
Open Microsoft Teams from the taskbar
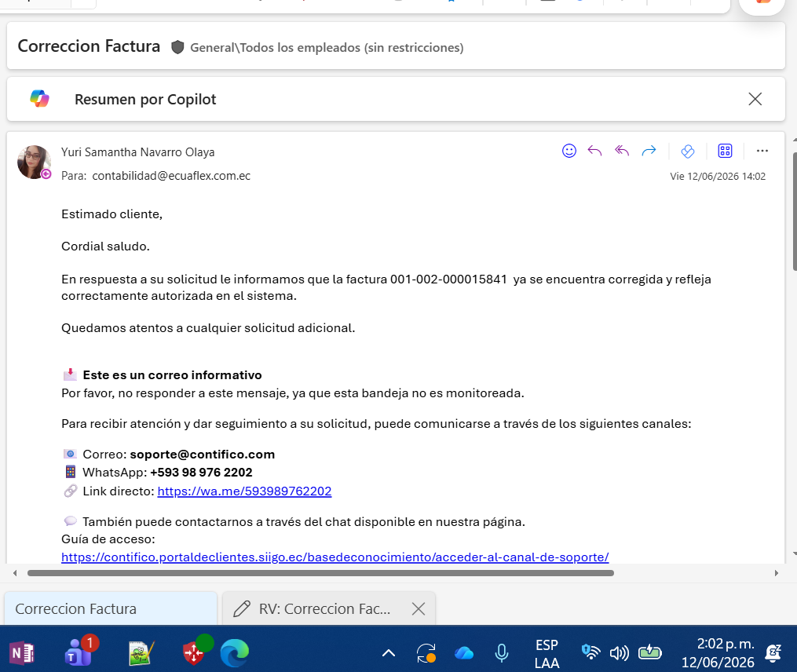pyautogui.click(x=79, y=652)
